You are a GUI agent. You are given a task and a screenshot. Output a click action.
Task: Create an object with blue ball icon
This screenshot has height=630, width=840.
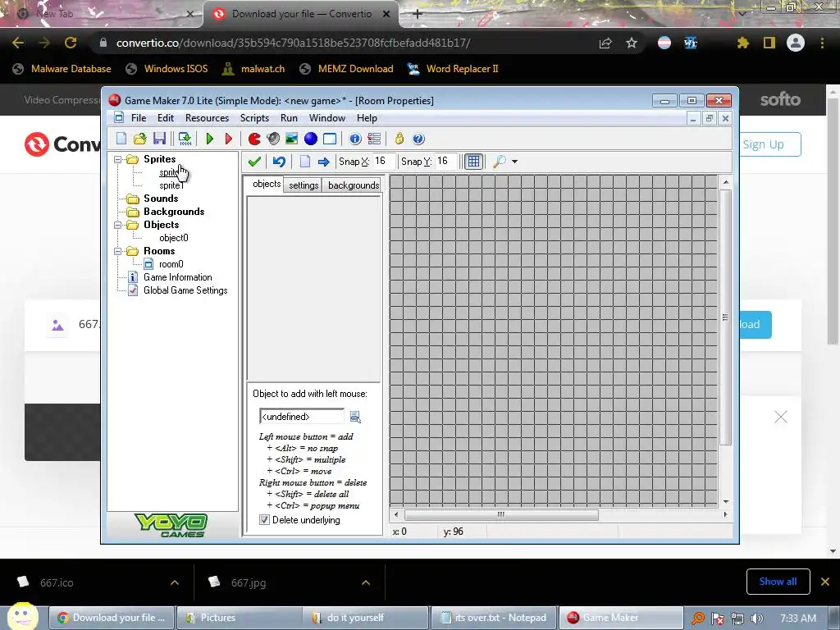coord(311,139)
